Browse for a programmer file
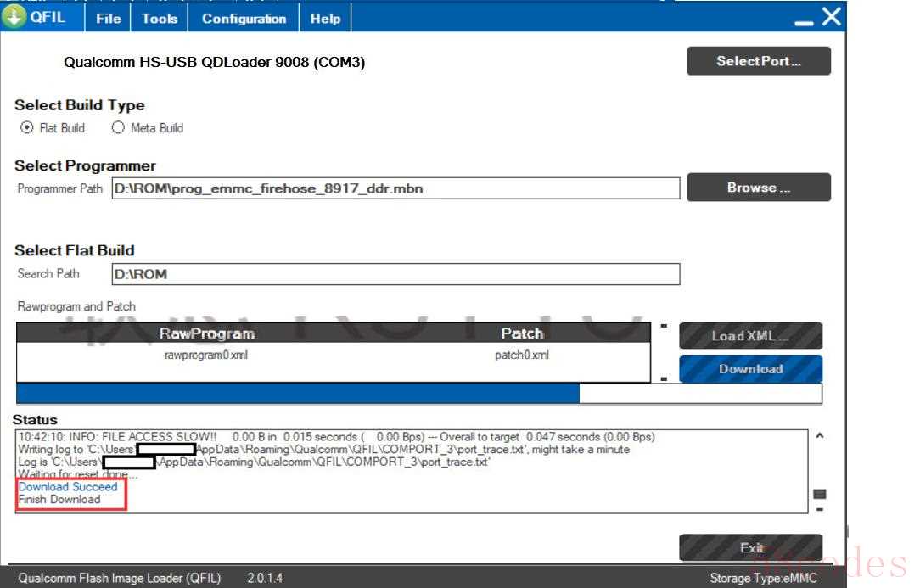 click(758, 188)
